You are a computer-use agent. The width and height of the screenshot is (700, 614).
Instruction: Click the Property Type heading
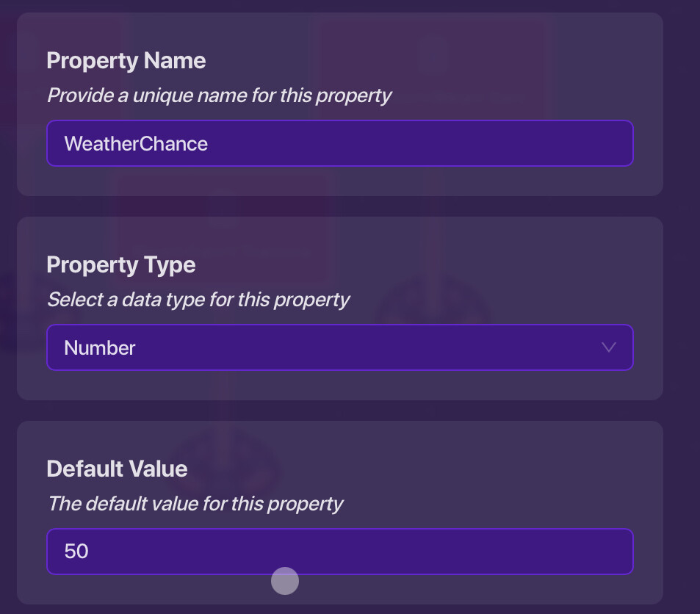[121, 264]
